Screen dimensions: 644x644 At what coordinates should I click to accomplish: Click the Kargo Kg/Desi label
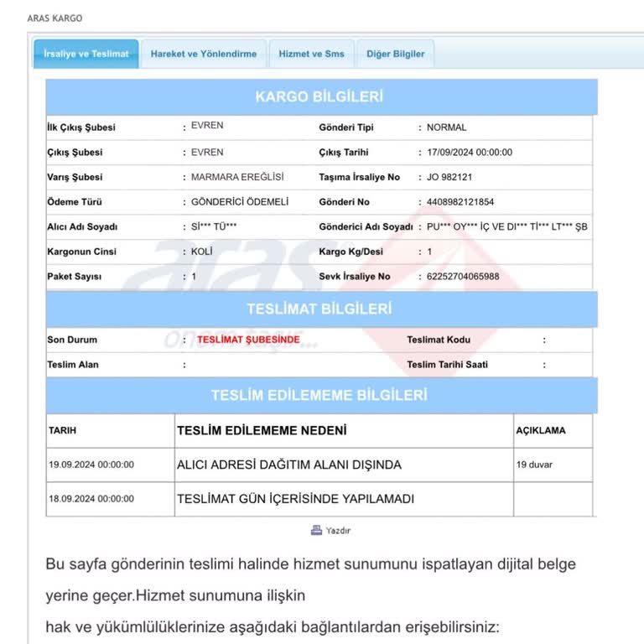click(351, 252)
